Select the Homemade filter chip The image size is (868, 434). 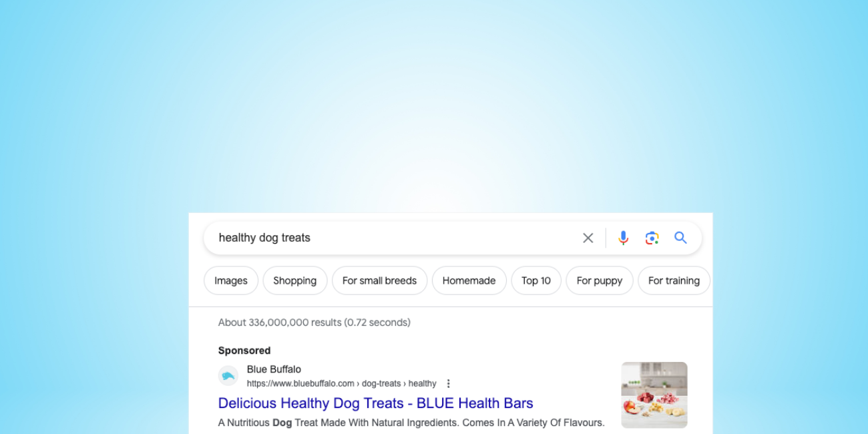tap(469, 280)
